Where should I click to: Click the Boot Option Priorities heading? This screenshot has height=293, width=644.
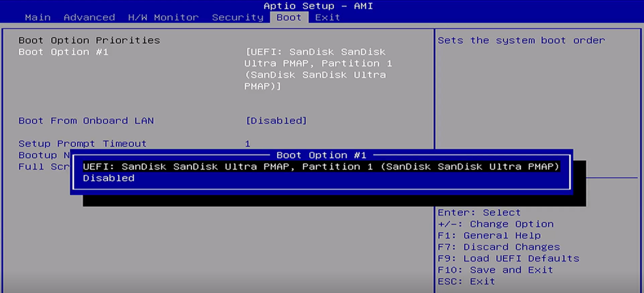pyautogui.click(x=89, y=41)
